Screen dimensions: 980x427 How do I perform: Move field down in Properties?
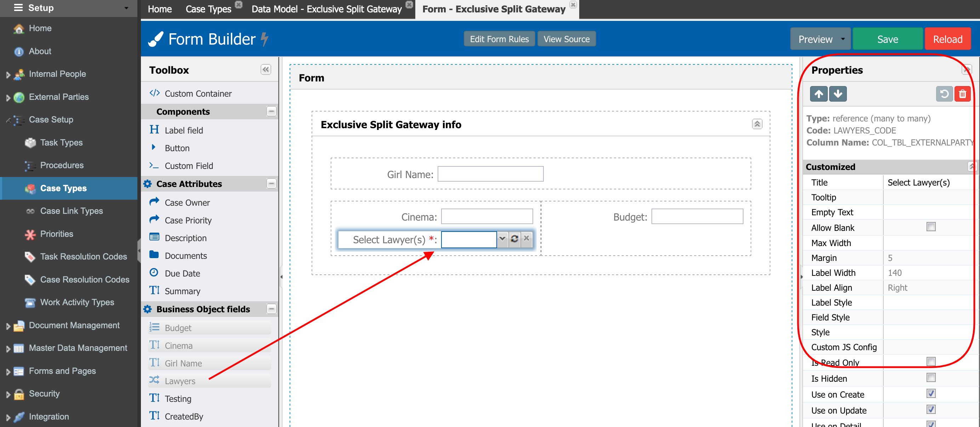[x=838, y=94]
